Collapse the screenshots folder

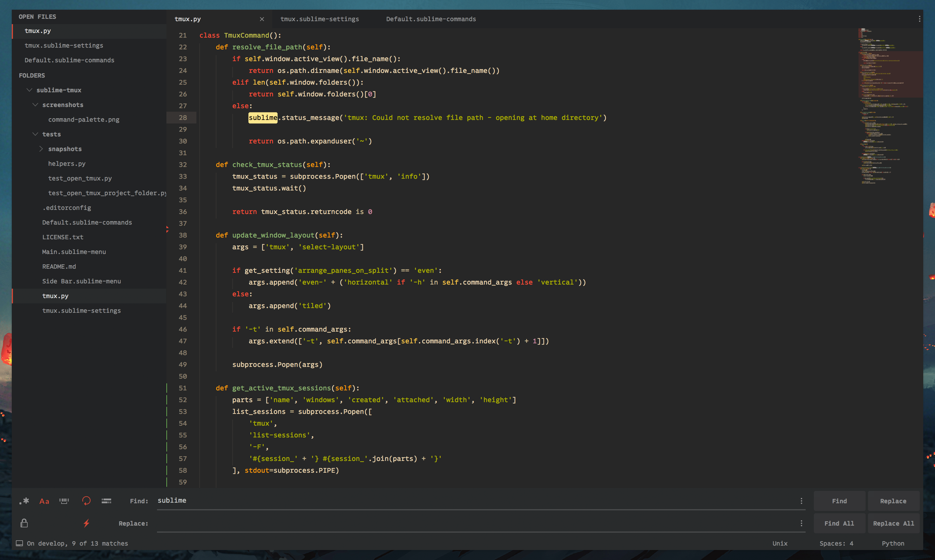coord(36,105)
